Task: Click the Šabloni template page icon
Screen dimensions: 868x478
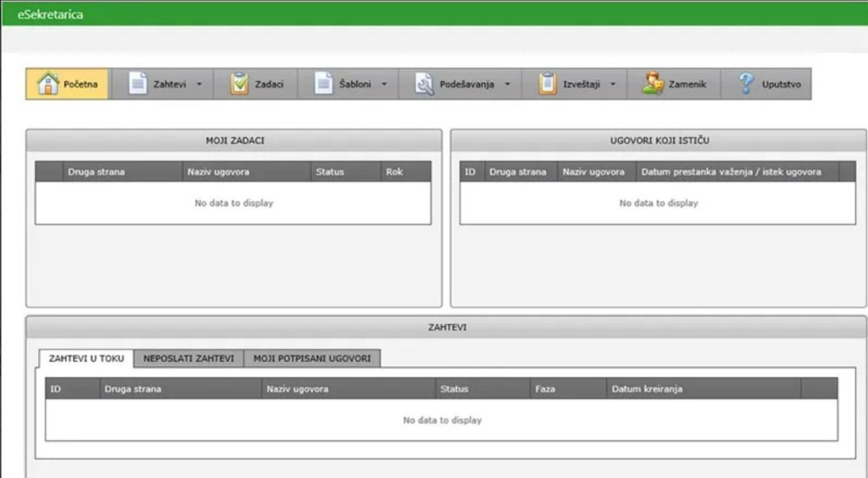Action: click(324, 84)
